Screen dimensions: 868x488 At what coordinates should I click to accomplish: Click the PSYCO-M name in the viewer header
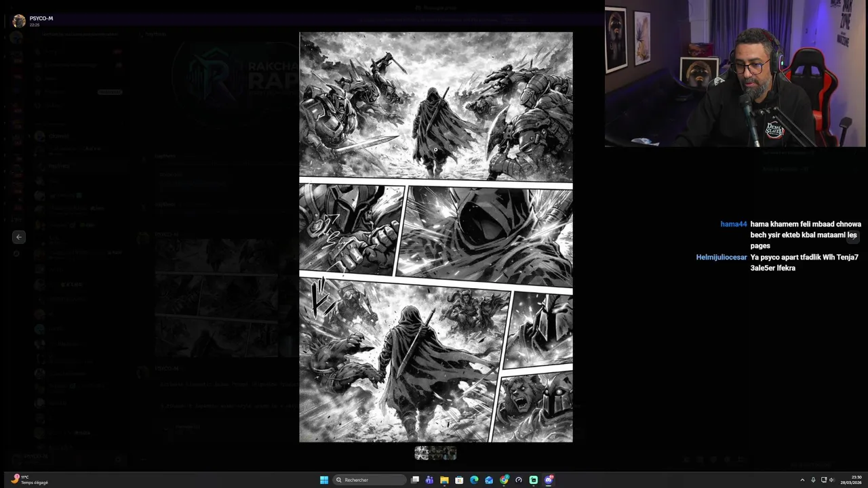tap(41, 18)
